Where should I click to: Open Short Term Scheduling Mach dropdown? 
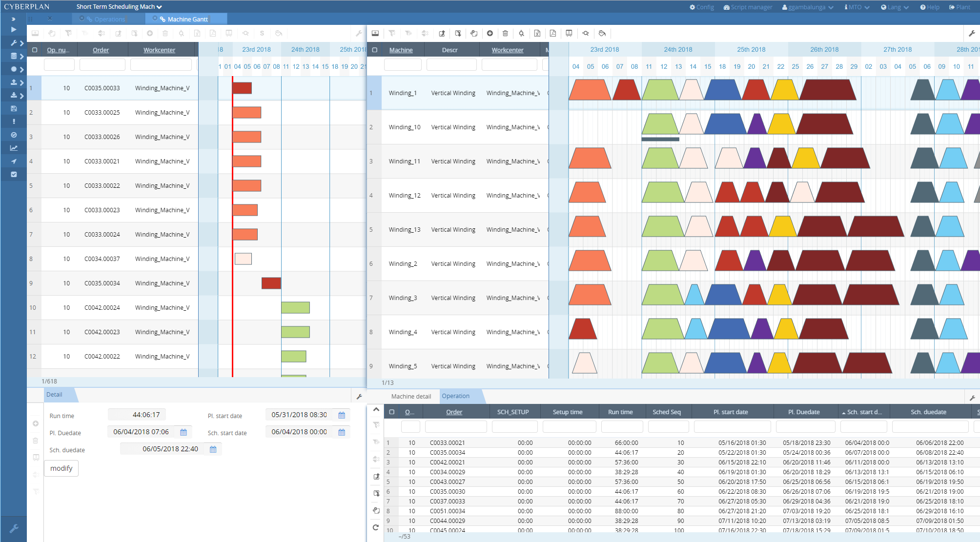point(119,7)
